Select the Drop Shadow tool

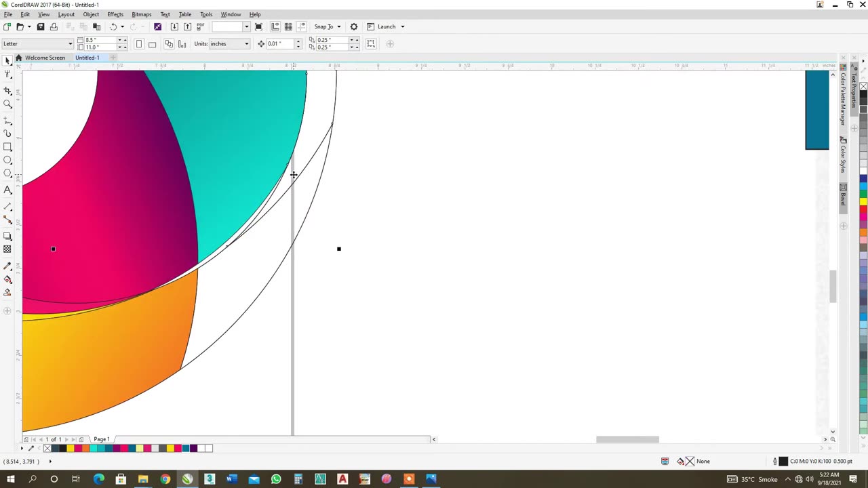(x=7, y=236)
